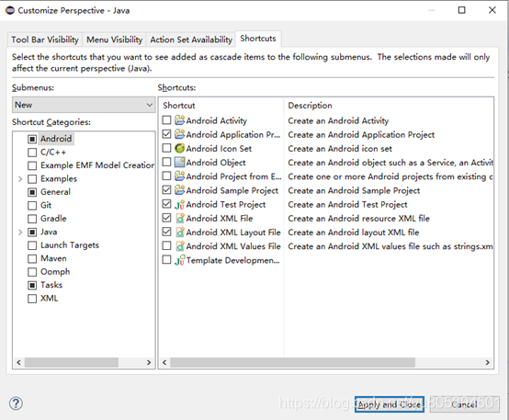Uncheck the Android Test Project checkbox
This screenshot has width=509, height=420.
(166, 204)
